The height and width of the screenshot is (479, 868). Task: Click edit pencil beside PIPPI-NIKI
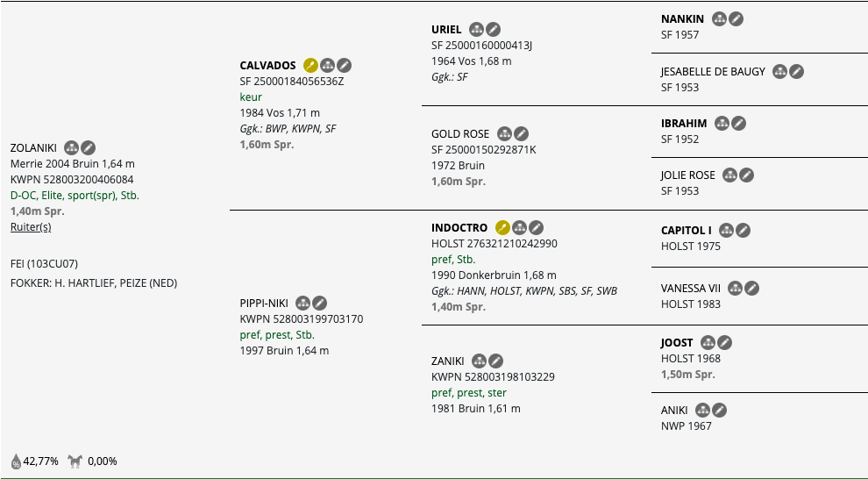[x=319, y=303]
